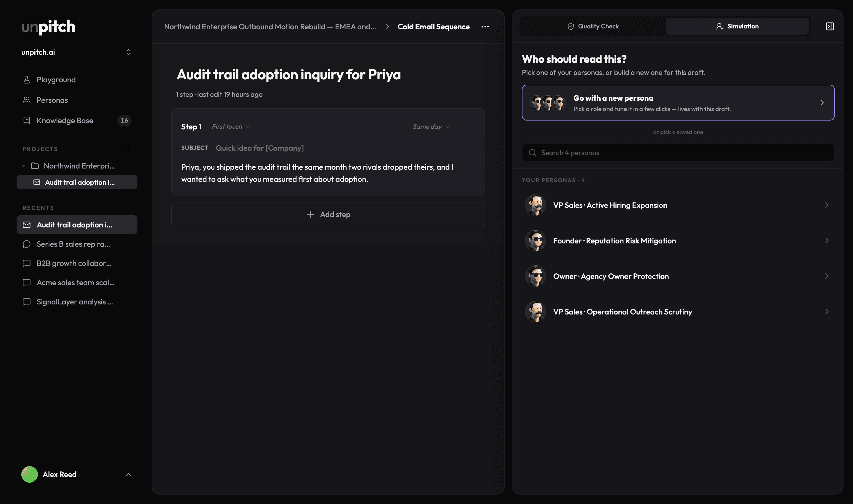Click the VP Sales Active Hiring avatar
Screen dimensions: 853x504
tap(535, 205)
